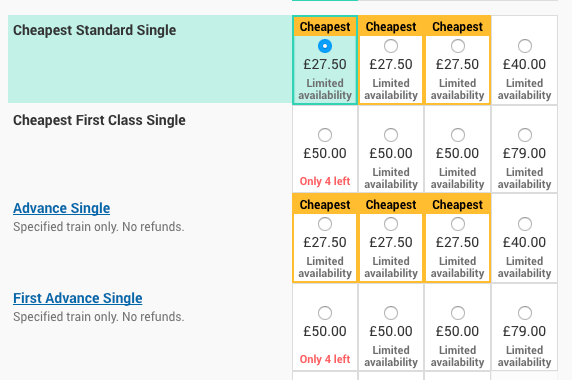Choose £50.00 Cheapest First Class, Only 4 left
Image resolution: width=572 pixels, height=380 pixels.
click(x=325, y=135)
